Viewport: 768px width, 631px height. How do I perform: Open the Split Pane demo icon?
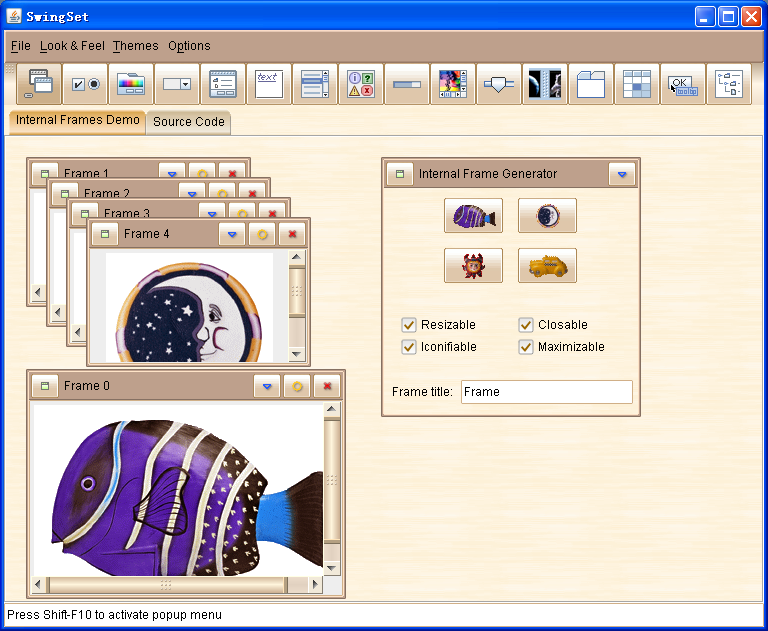pos(546,84)
